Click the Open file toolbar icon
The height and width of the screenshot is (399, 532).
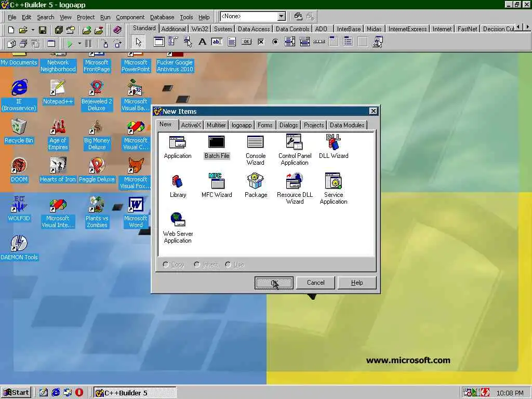click(x=23, y=30)
